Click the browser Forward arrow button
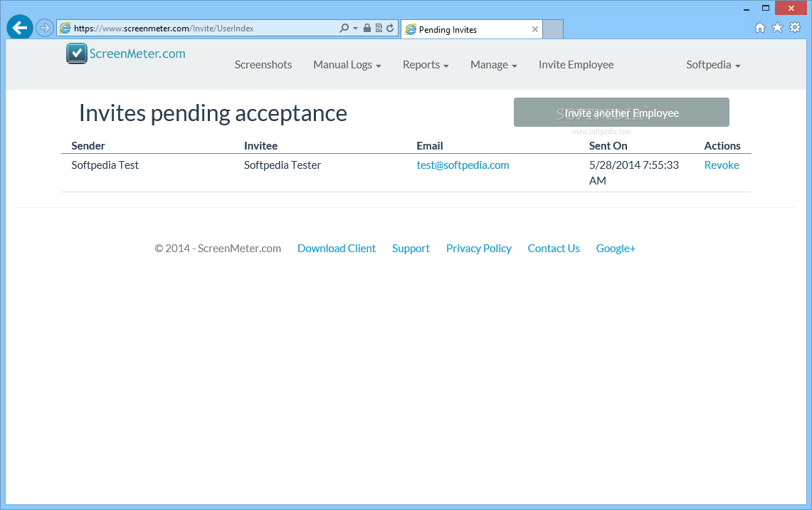This screenshot has height=510, width=812. click(45, 28)
